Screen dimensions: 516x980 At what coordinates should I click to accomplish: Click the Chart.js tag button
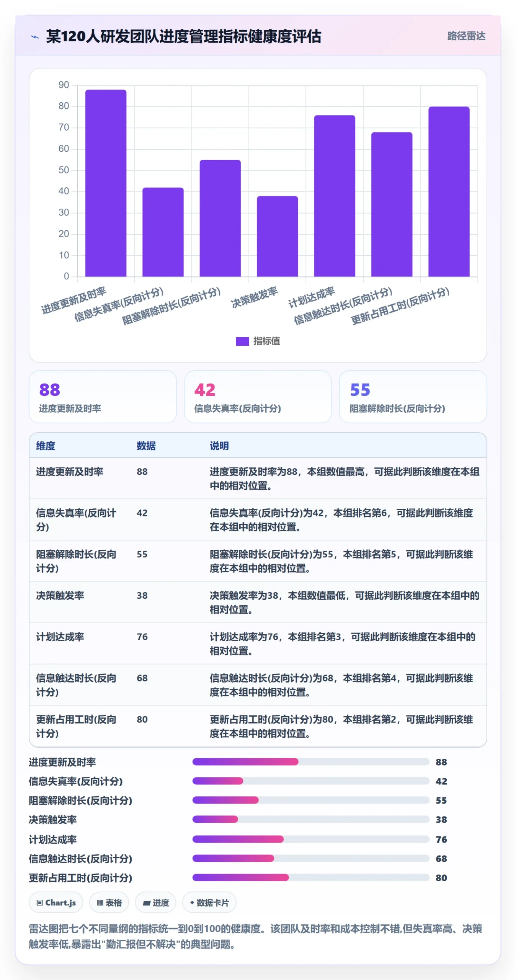tap(56, 903)
